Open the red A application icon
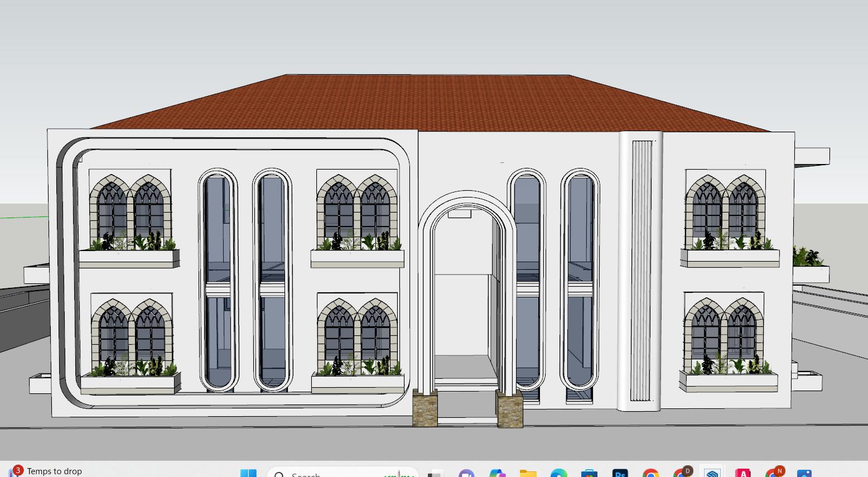This screenshot has height=477, width=868. (742, 474)
